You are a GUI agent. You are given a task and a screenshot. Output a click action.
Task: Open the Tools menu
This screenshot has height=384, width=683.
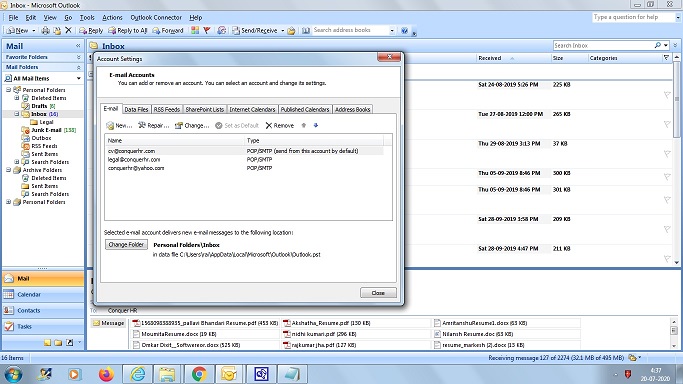87,17
